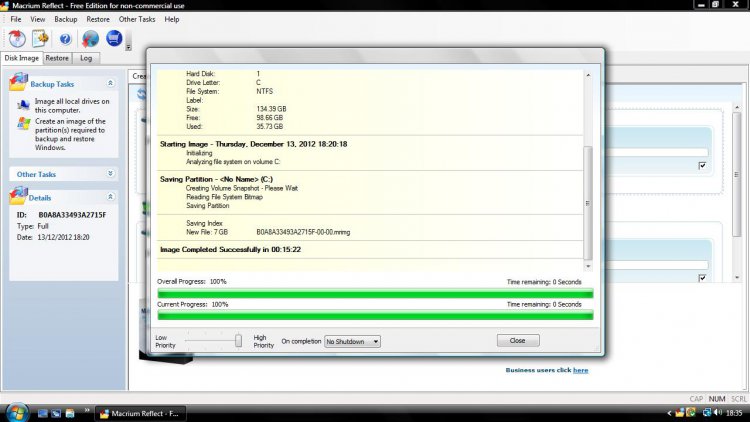Click the log scroll down arrow in dialog

pos(588,266)
